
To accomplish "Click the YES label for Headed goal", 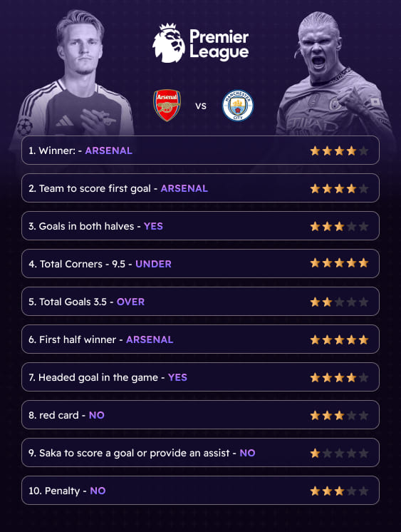I will pos(177,377).
